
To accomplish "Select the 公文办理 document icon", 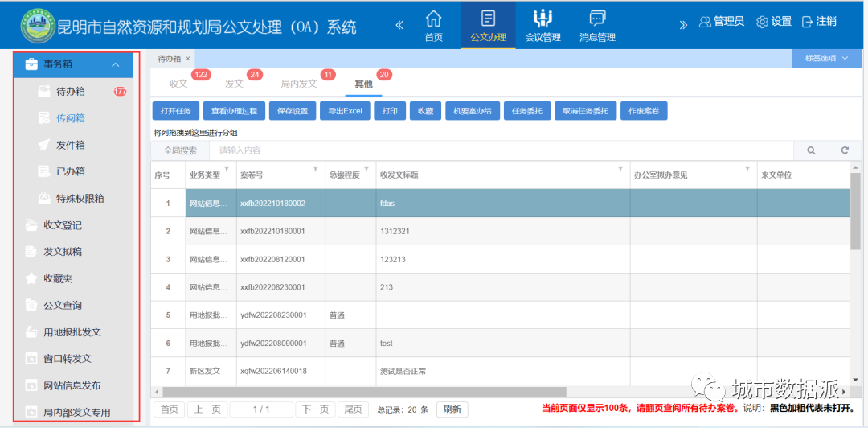I will (488, 19).
